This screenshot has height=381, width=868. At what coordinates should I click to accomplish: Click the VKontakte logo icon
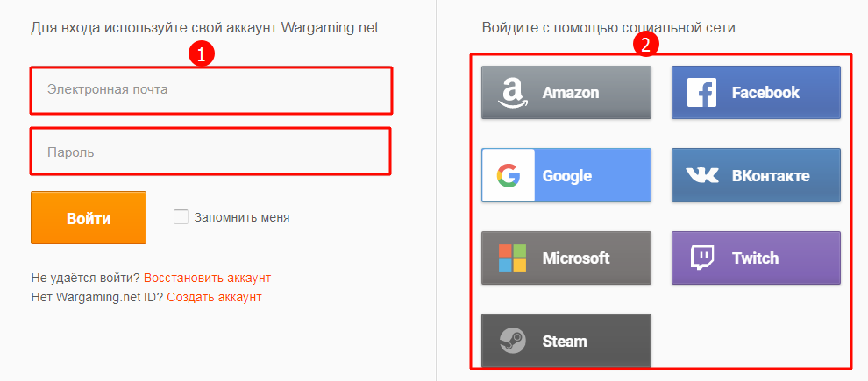pos(701,176)
